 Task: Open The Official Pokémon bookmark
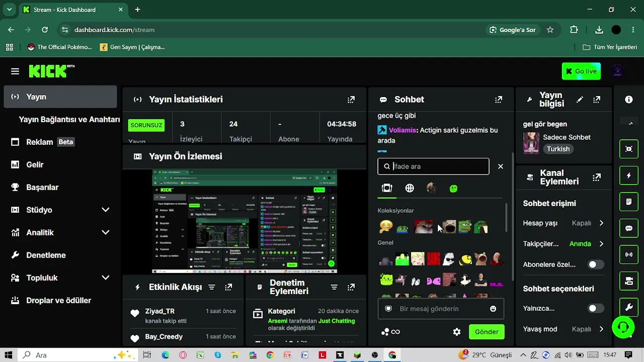(x=60, y=47)
